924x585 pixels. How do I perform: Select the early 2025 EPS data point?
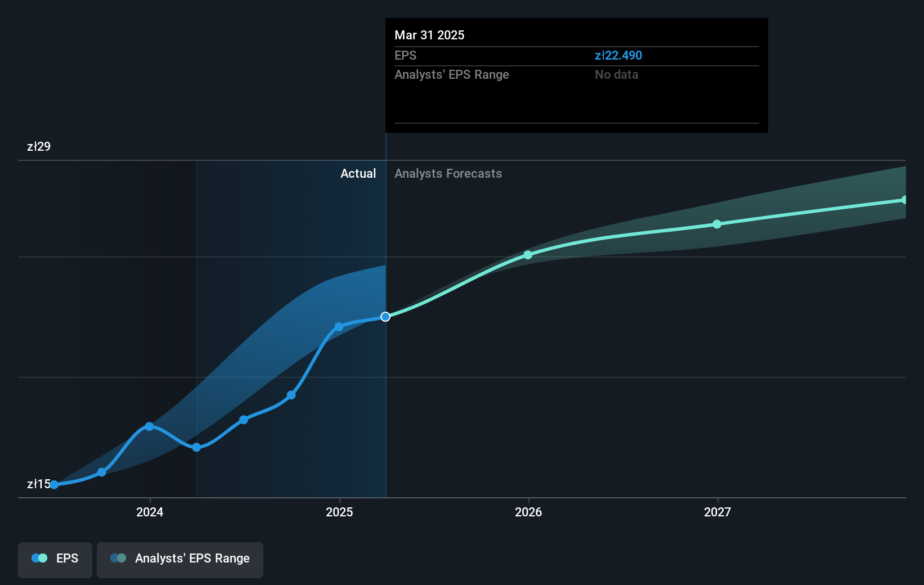click(x=339, y=327)
